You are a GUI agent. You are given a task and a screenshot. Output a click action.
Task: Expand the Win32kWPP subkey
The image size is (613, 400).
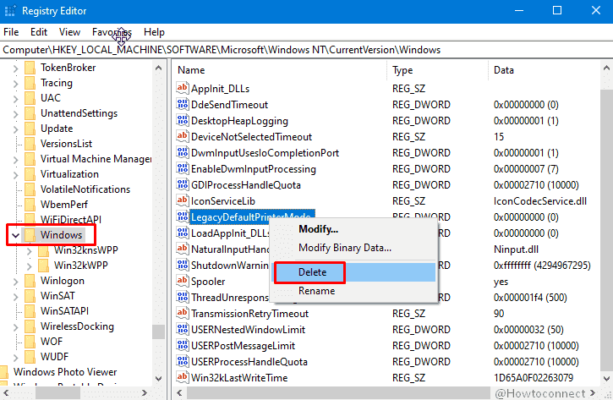click(29, 266)
